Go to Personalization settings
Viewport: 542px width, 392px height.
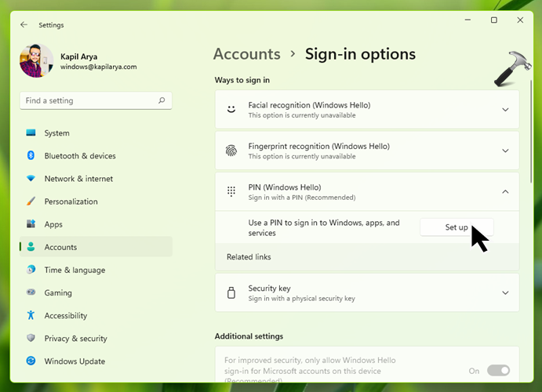point(71,201)
